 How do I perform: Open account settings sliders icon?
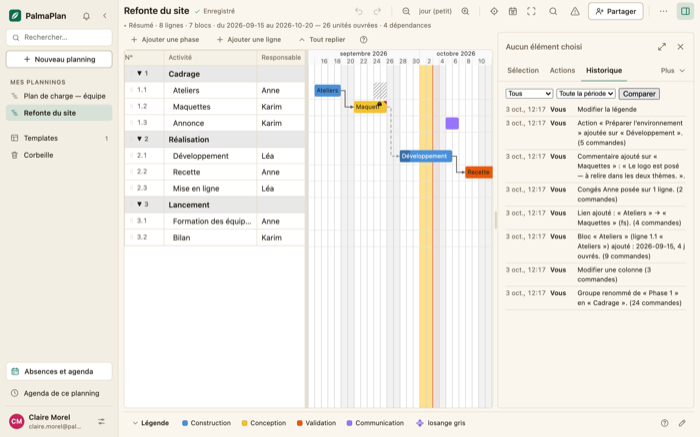click(x=101, y=421)
